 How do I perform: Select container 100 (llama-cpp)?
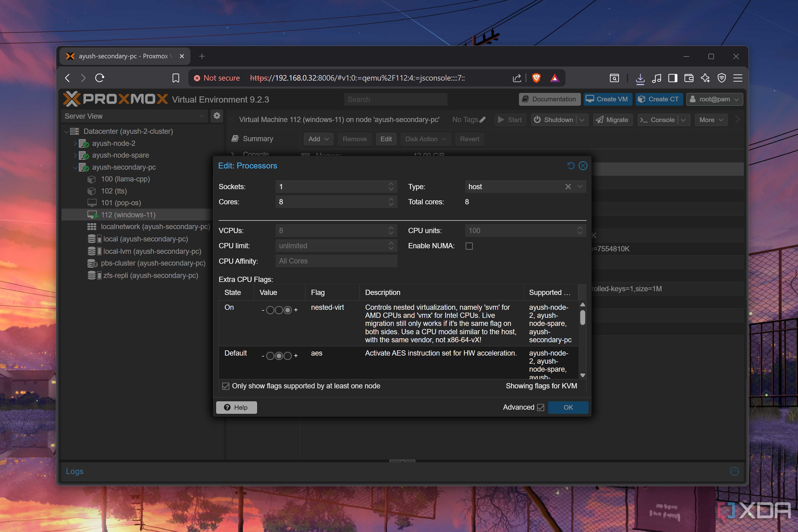click(125, 179)
